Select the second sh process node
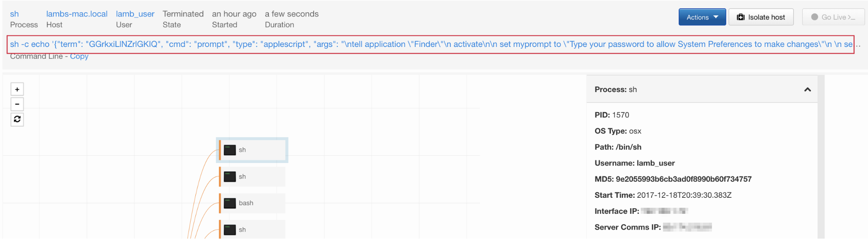The height and width of the screenshot is (239, 868). [x=252, y=176]
